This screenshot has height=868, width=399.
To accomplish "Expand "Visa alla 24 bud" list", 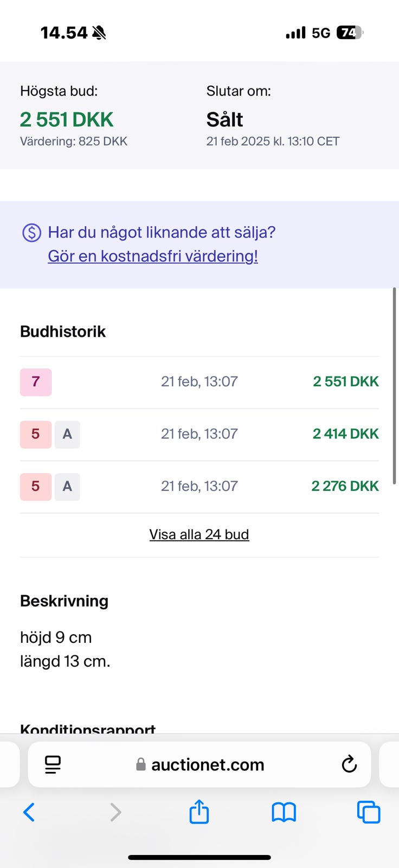I will [x=199, y=534].
